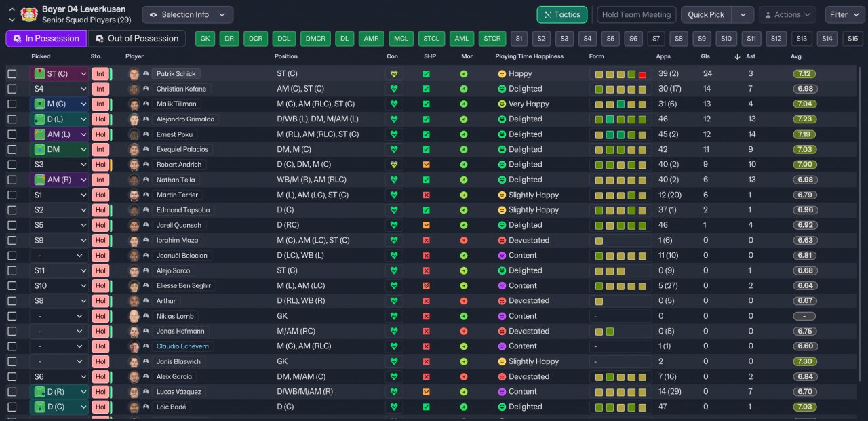Image resolution: width=868 pixels, height=421 pixels.
Task: Click Exequiel Palacios's DM pitch icon
Action: [40, 149]
